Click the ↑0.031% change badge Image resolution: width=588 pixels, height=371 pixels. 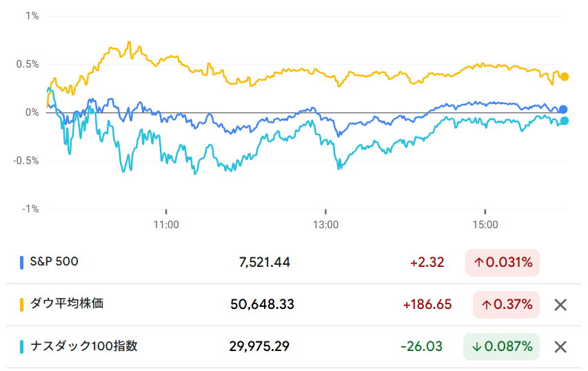coord(503,263)
